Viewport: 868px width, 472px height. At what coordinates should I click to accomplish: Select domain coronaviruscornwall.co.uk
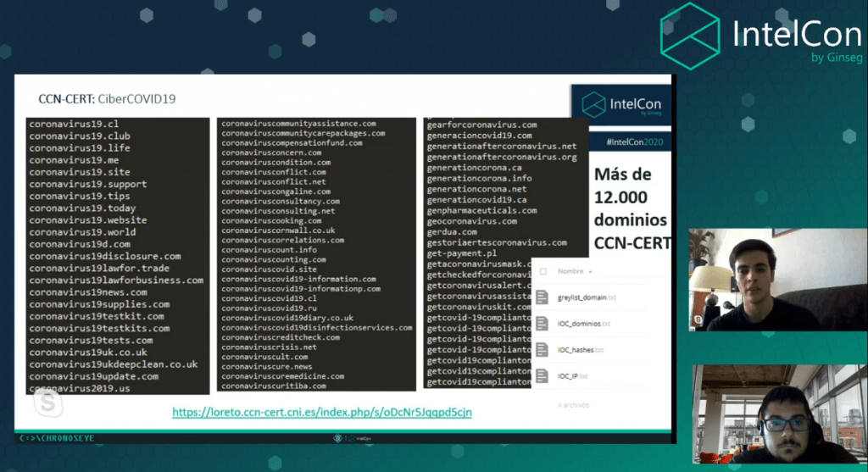pos(278,230)
